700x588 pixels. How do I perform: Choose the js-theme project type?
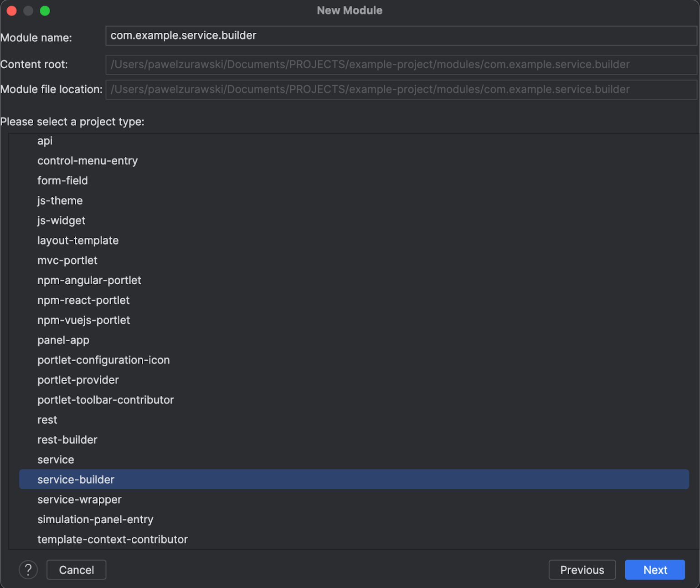60,200
